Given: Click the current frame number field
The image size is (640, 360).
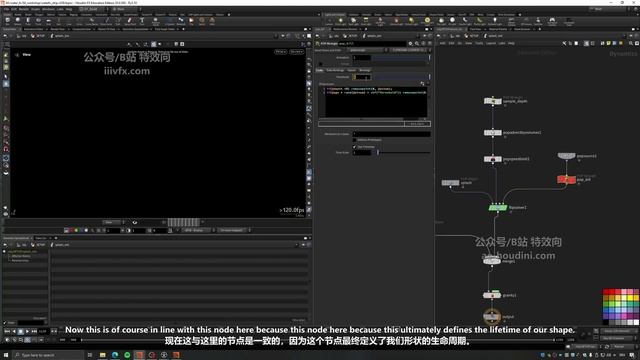Looking at the screenshot, I should [x=43, y=331].
